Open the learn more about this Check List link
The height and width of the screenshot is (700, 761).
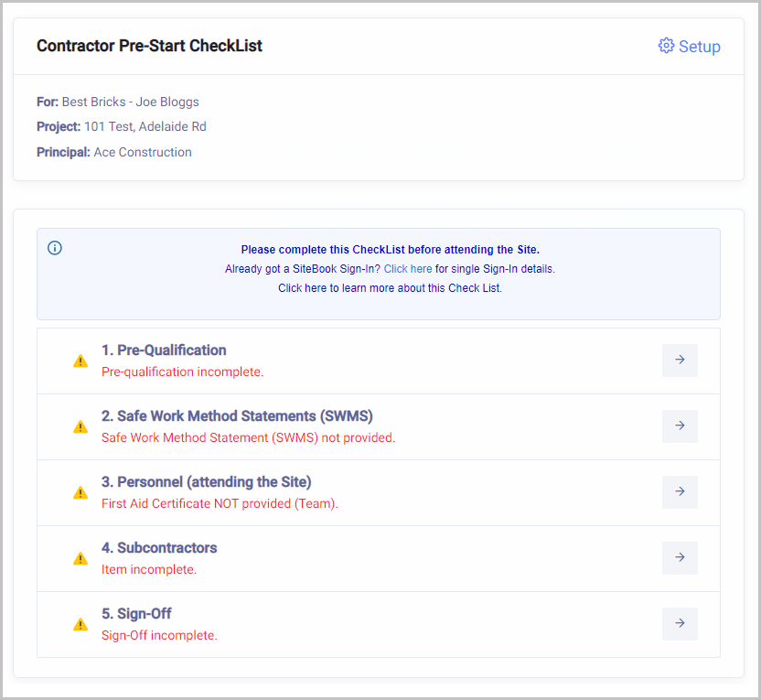[390, 287]
